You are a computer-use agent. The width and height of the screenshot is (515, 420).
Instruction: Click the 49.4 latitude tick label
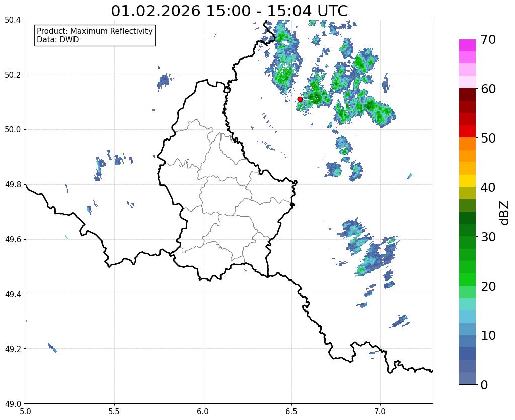(13, 294)
